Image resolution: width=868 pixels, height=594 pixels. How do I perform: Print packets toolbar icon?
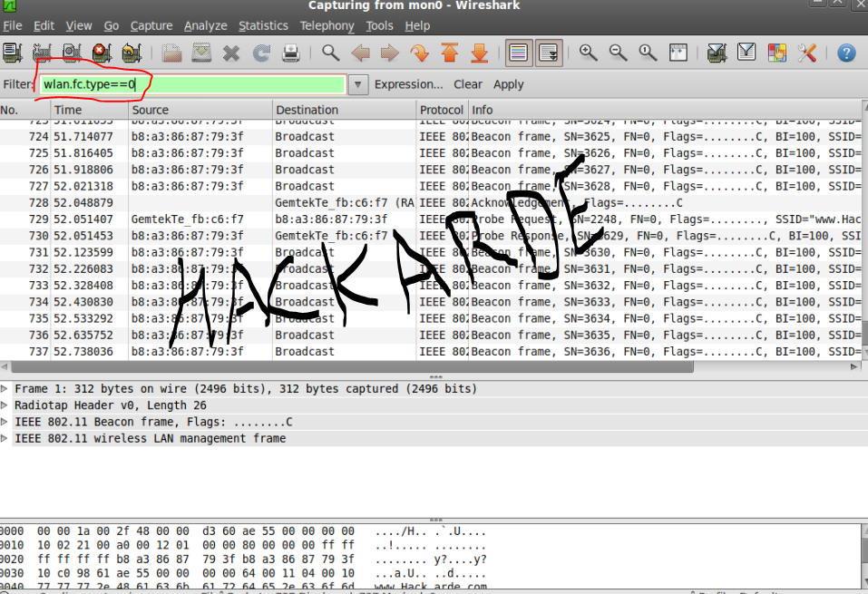tap(291, 53)
